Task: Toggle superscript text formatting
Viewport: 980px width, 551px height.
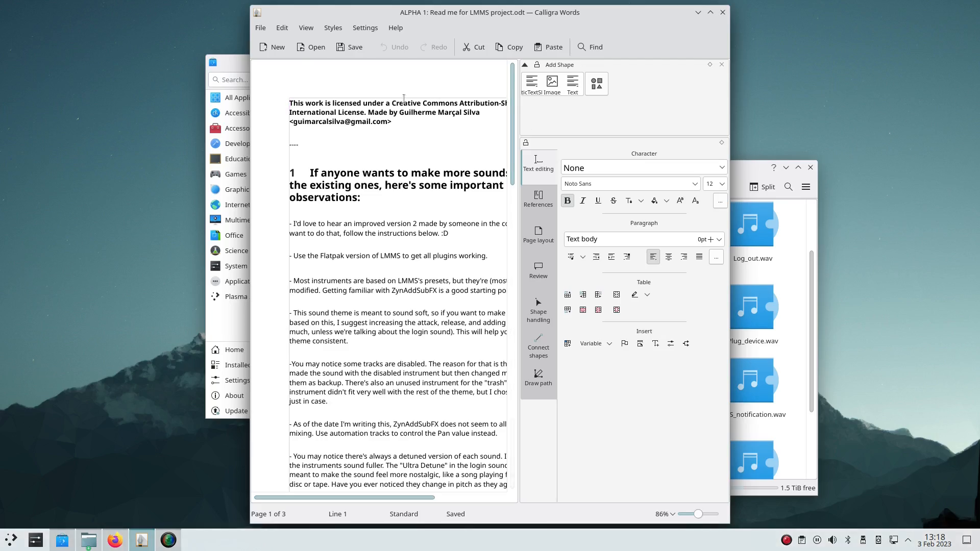Action: point(680,201)
